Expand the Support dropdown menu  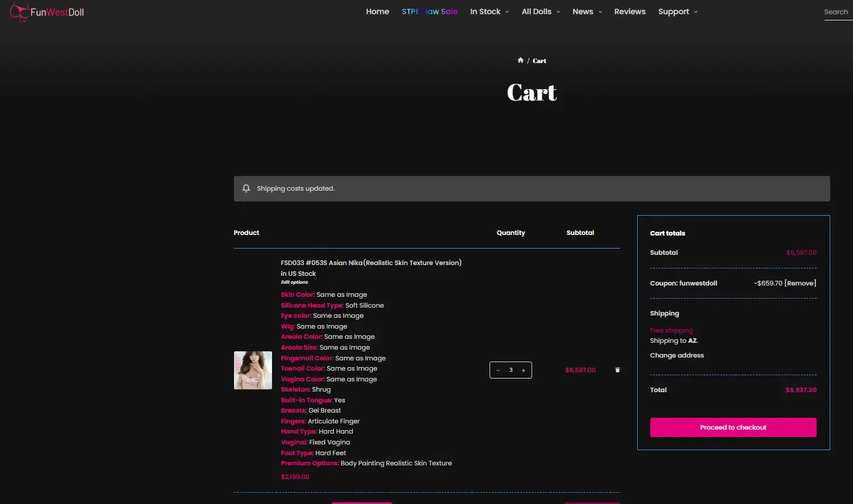pos(678,11)
